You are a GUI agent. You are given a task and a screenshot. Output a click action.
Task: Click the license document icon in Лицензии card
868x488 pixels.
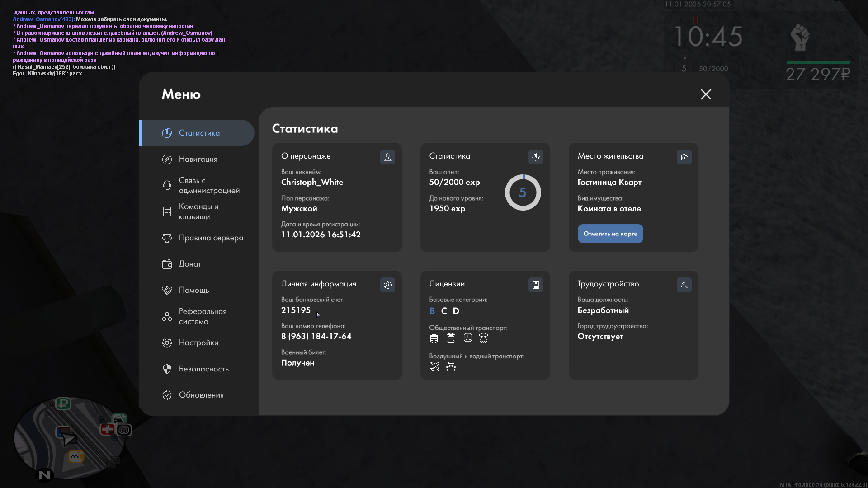536,285
